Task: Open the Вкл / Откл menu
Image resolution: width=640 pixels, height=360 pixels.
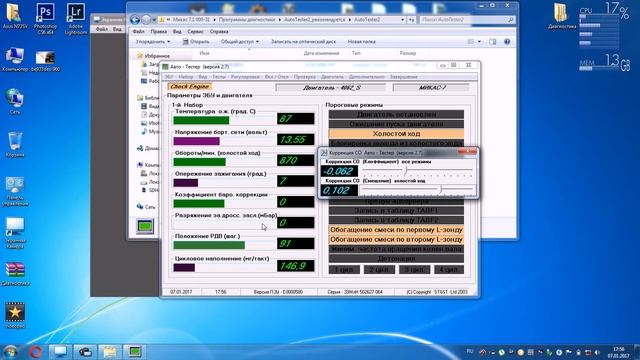Action: click(x=276, y=77)
